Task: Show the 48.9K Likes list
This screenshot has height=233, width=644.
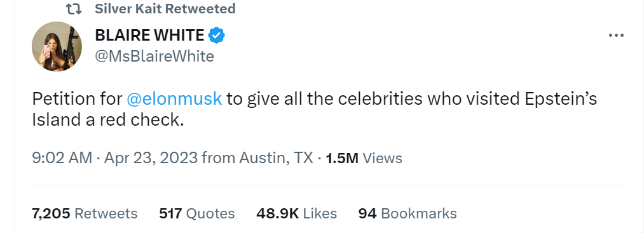Action: pyautogui.click(x=296, y=213)
